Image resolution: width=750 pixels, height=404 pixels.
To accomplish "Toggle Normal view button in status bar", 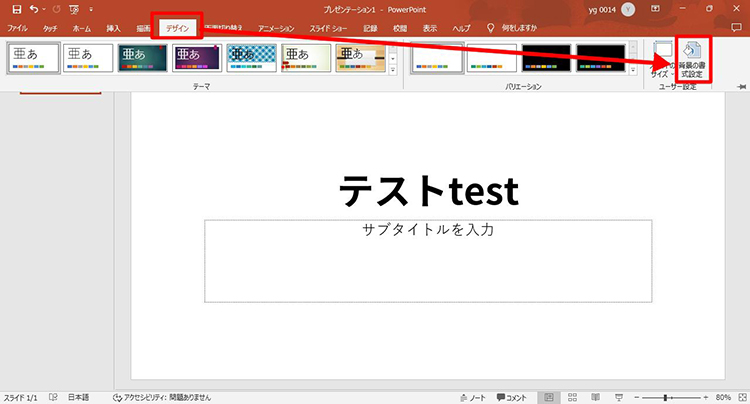I will [550, 397].
